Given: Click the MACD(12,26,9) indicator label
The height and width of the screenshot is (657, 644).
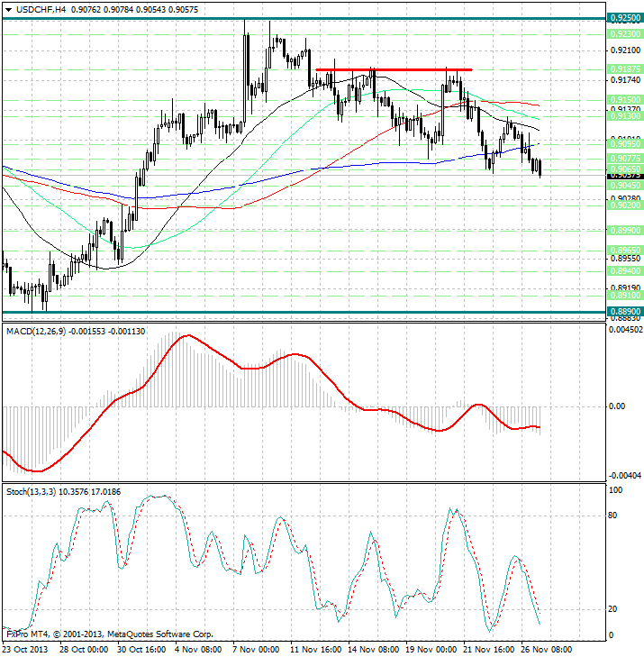Looking at the screenshot, I should click(36, 332).
